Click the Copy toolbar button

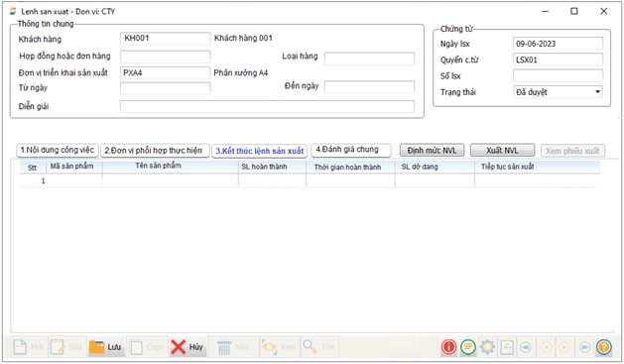(x=147, y=347)
